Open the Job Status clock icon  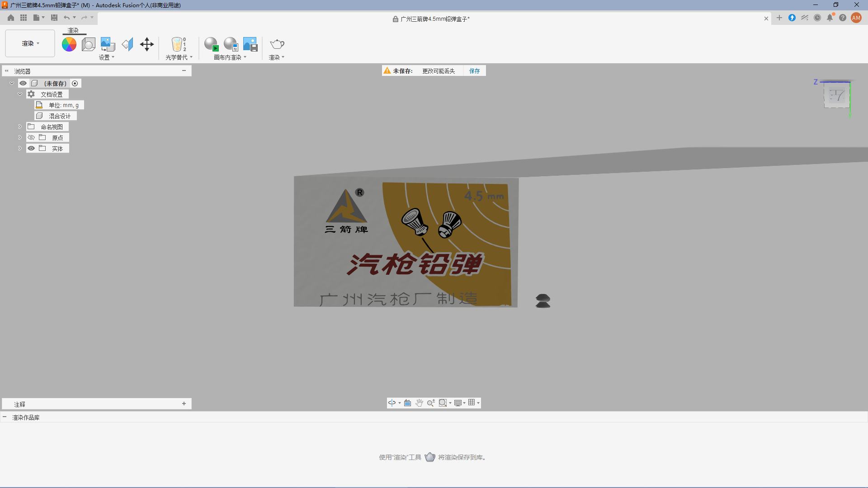click(817, 18)
